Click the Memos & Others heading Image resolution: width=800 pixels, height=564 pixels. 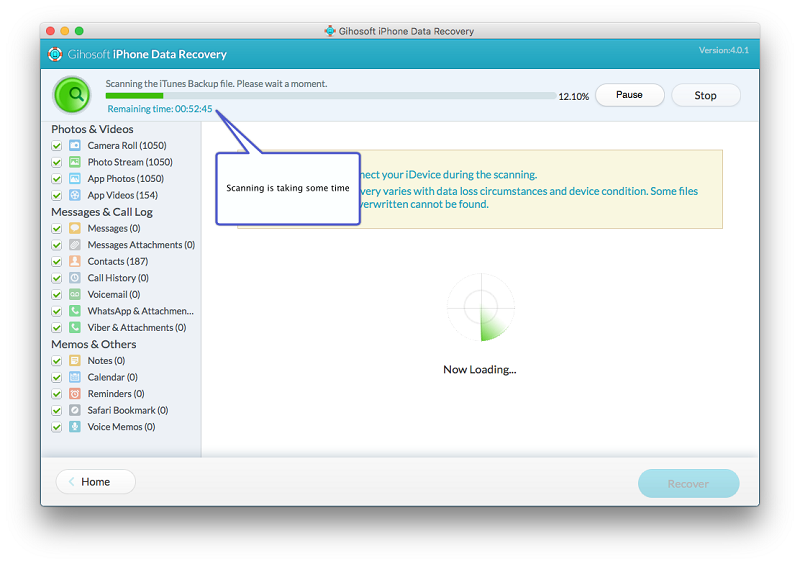(x=94, y=344)
